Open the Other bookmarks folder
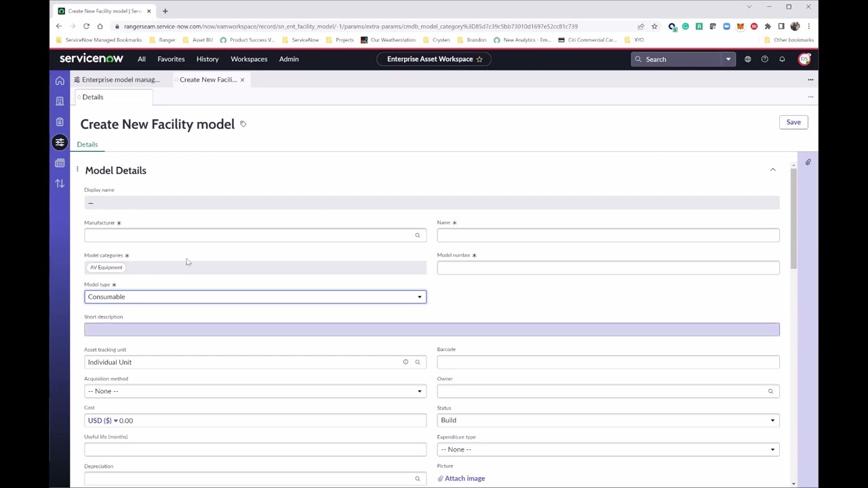 [x=789, y=40]
